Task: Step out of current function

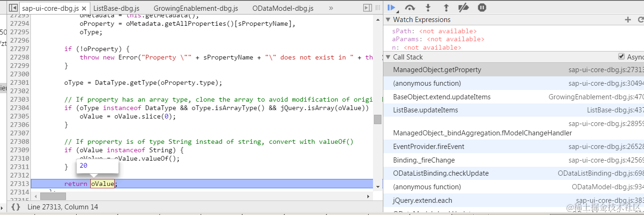Action: [x=446, y=7]
